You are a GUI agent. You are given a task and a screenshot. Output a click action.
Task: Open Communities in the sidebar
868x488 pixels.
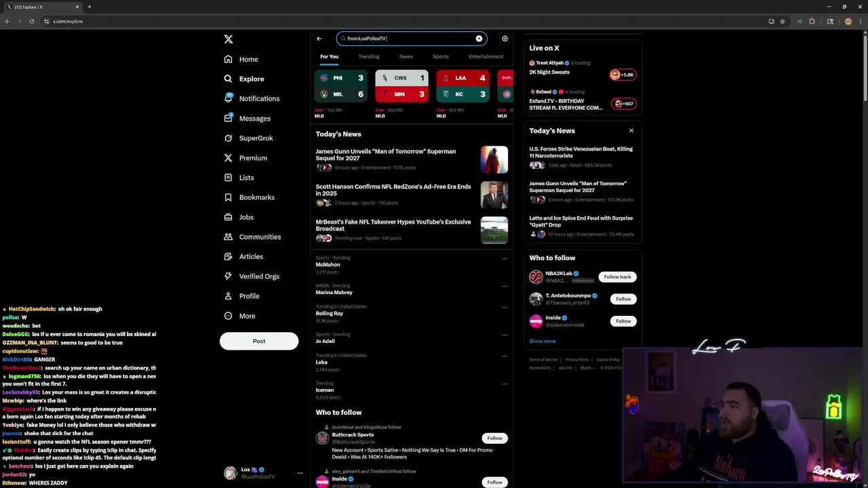coord(252,237)
